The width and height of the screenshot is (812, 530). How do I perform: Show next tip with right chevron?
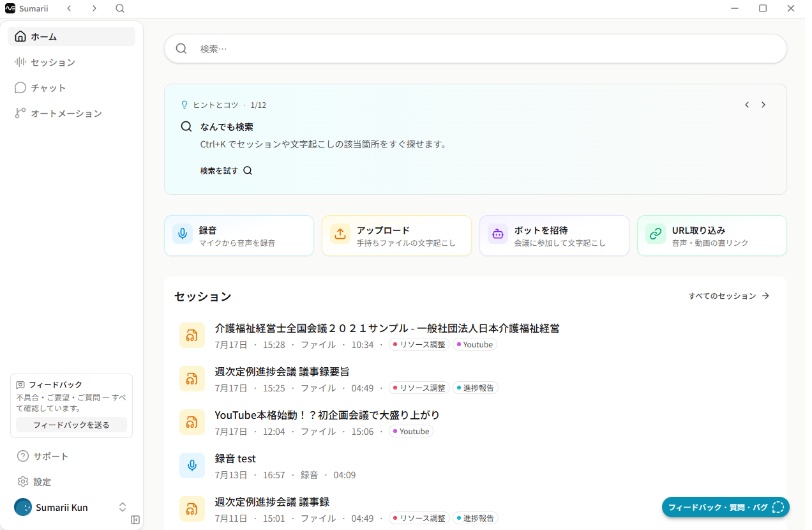point(763,105)
